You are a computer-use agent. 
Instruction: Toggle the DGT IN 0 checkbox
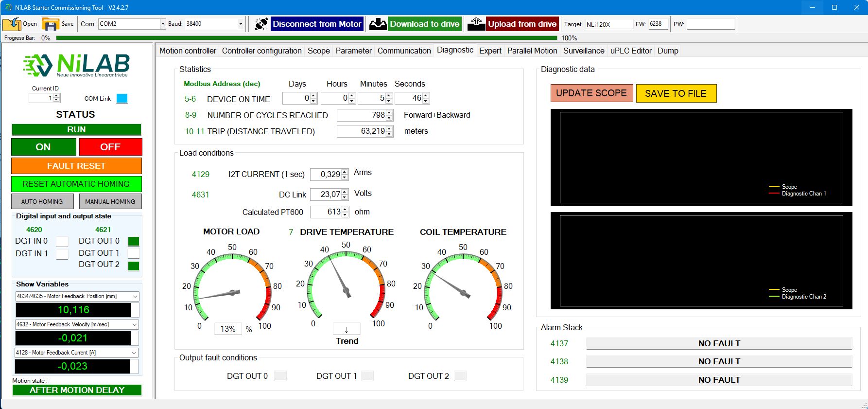(62, 241)
